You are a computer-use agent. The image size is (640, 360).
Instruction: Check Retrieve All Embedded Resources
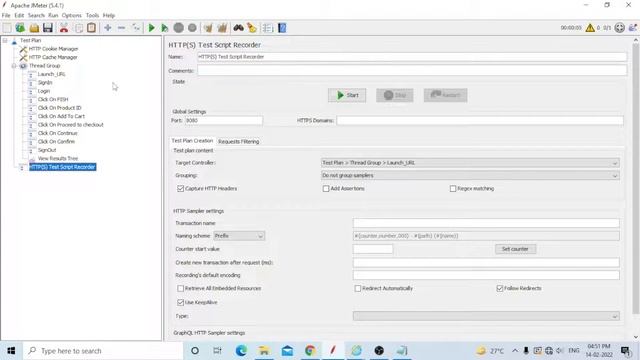(180, 288)
